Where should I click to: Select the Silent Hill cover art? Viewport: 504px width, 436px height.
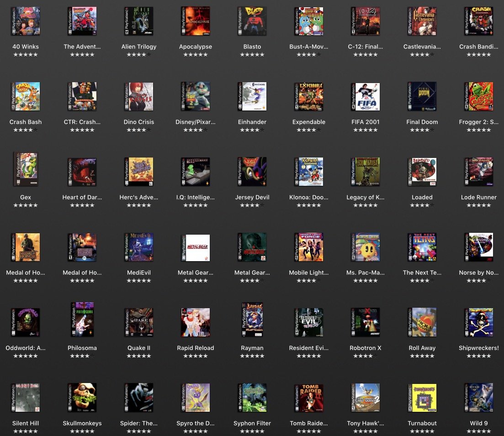click(x=25, y=397)
